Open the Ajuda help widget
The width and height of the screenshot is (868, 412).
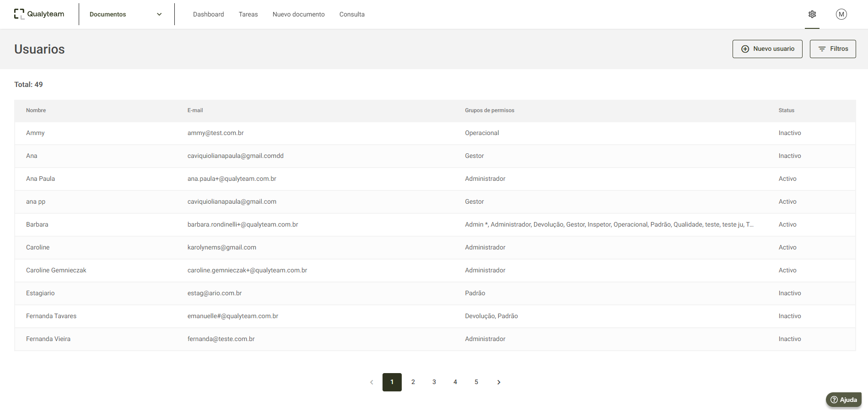pyautogui.click(x=844, y=400)
